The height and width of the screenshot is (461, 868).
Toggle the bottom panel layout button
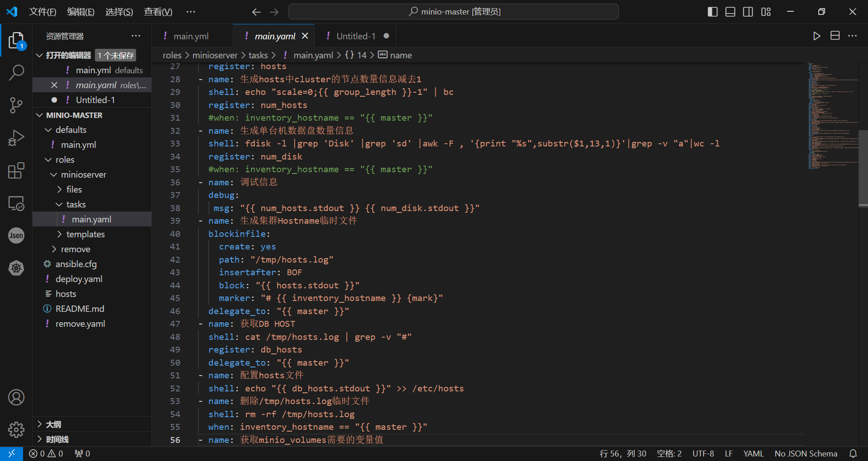[730, 12]
